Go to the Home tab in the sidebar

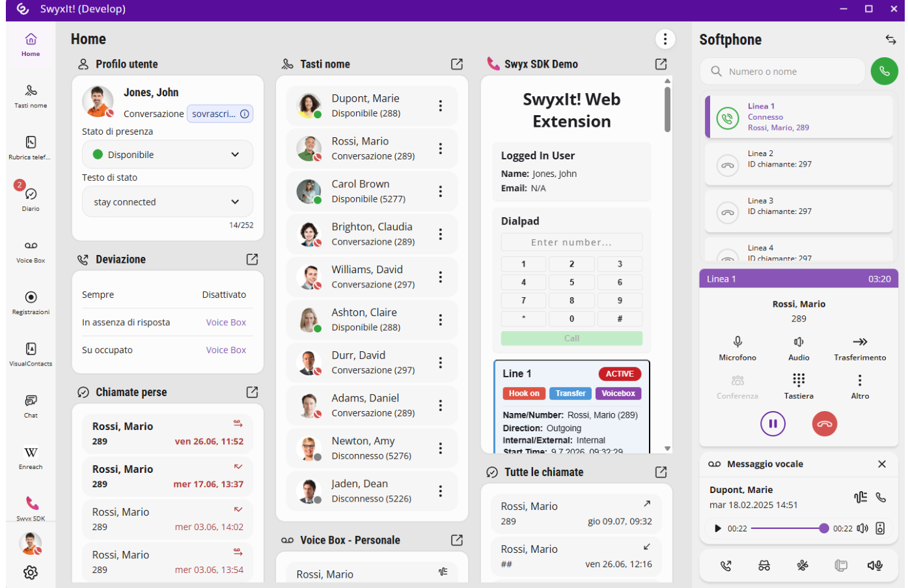coord(31,45)
